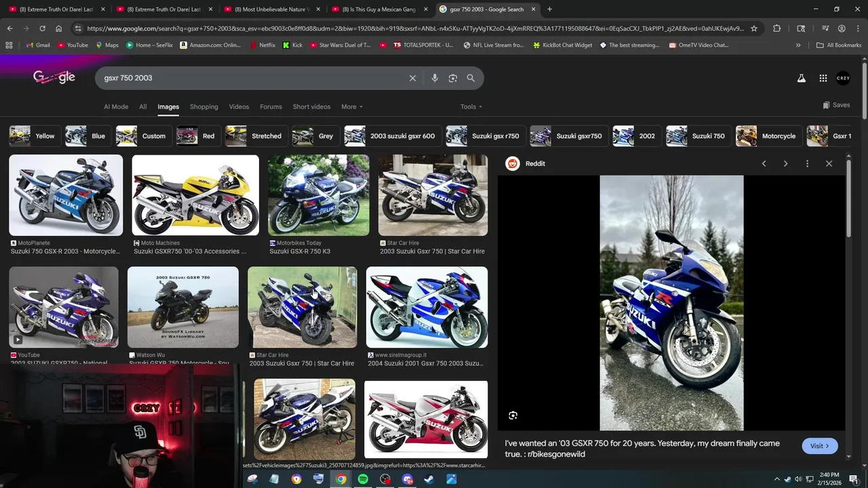The height and width of the screenshot is (488, 868).
Task: Switch to the AI Mode tab
Action: pos(116,106)
